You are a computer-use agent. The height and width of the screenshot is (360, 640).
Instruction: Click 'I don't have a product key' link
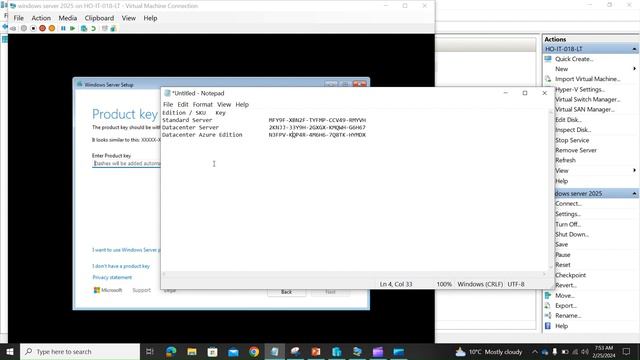point(121,266)
